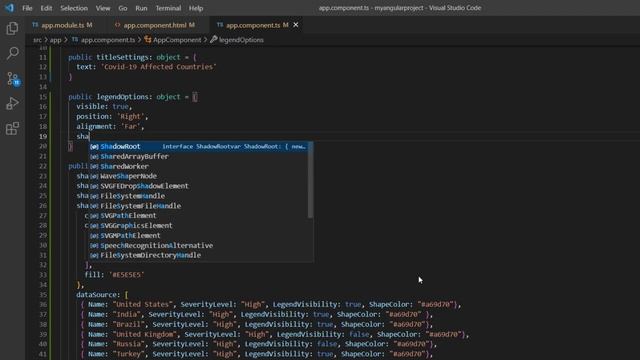
Task: Click the VS Code logo icon
Action: 9,8
